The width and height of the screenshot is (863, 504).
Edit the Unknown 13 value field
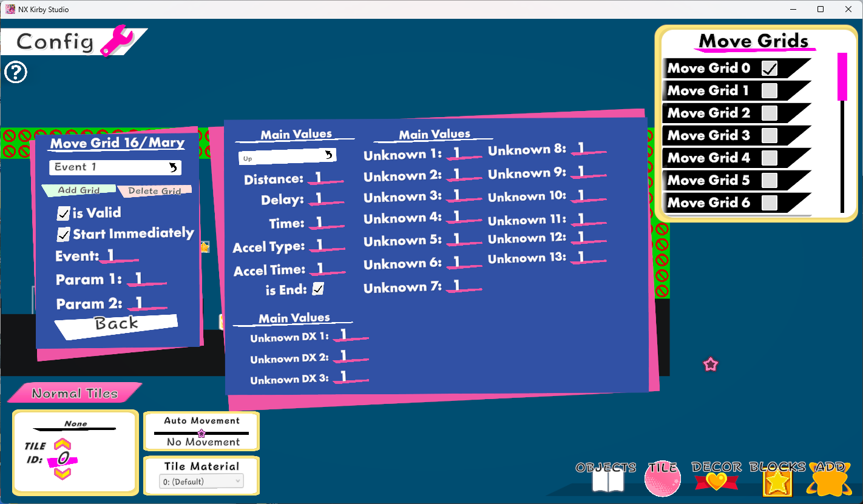[x=588, y=258]
